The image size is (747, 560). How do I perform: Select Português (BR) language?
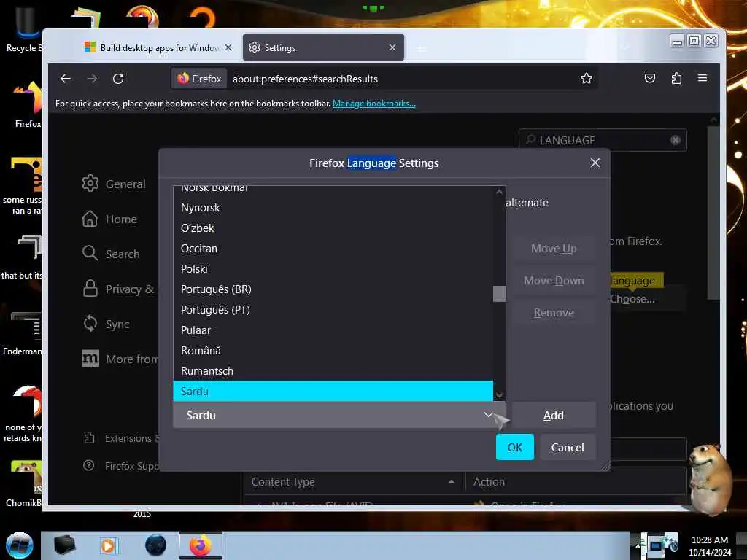[x=333, y=289]
